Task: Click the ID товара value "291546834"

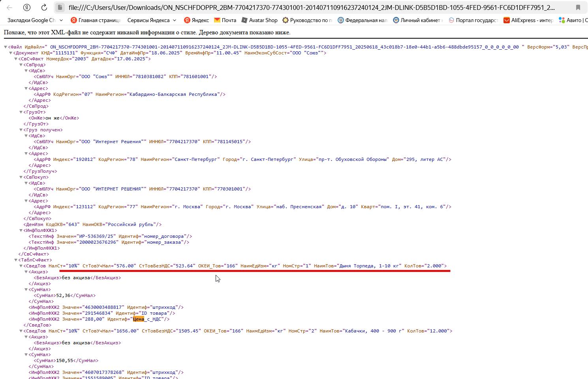Action: [97, 313]
